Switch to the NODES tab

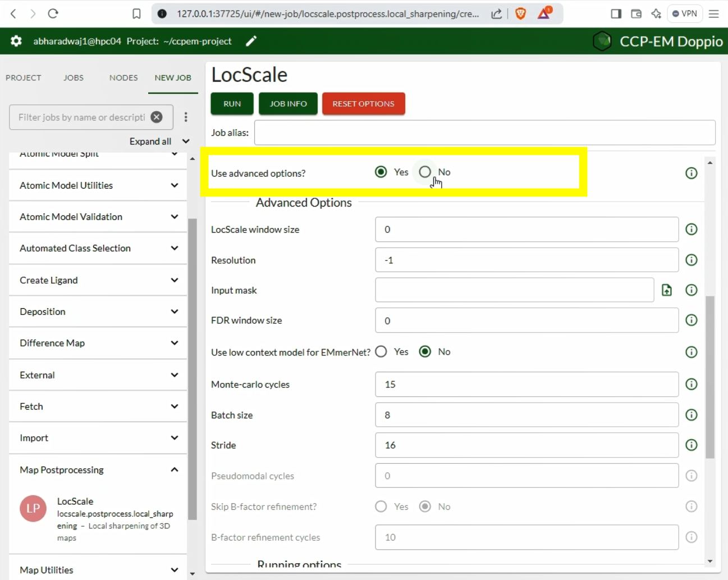(123, 77)
